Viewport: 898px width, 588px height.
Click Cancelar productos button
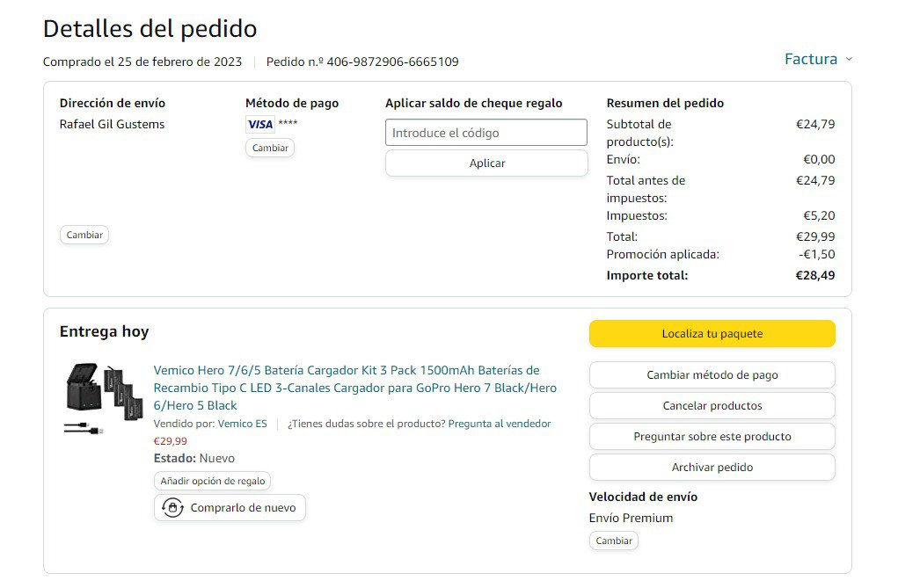pyautogui.click(x=712, y=406)
